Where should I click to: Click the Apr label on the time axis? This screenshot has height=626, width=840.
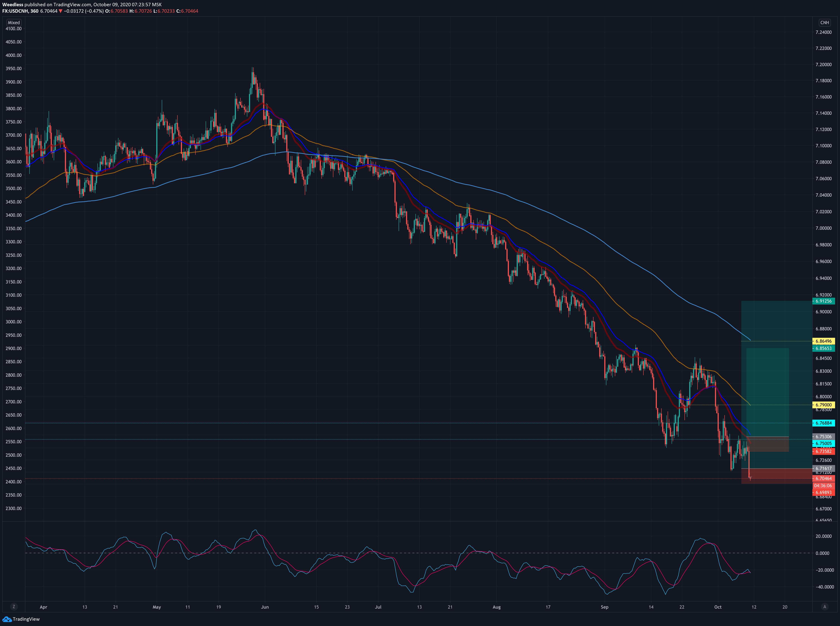(x=44, y=607)
